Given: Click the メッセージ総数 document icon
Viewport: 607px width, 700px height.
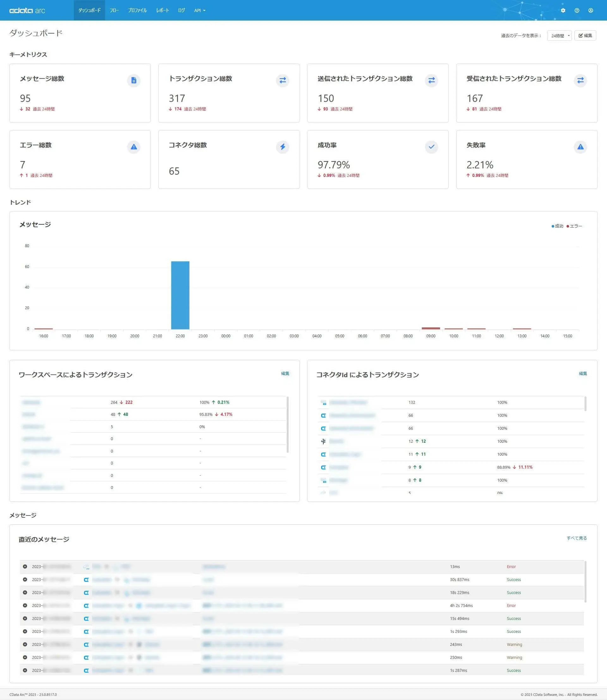Looking at the screenshot, I should click(134, 80).
